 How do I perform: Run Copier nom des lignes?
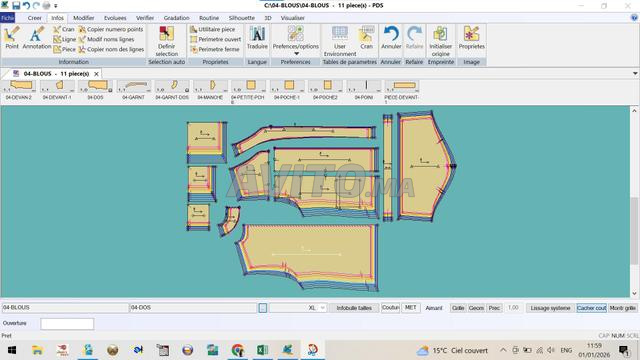pos(111,49)
